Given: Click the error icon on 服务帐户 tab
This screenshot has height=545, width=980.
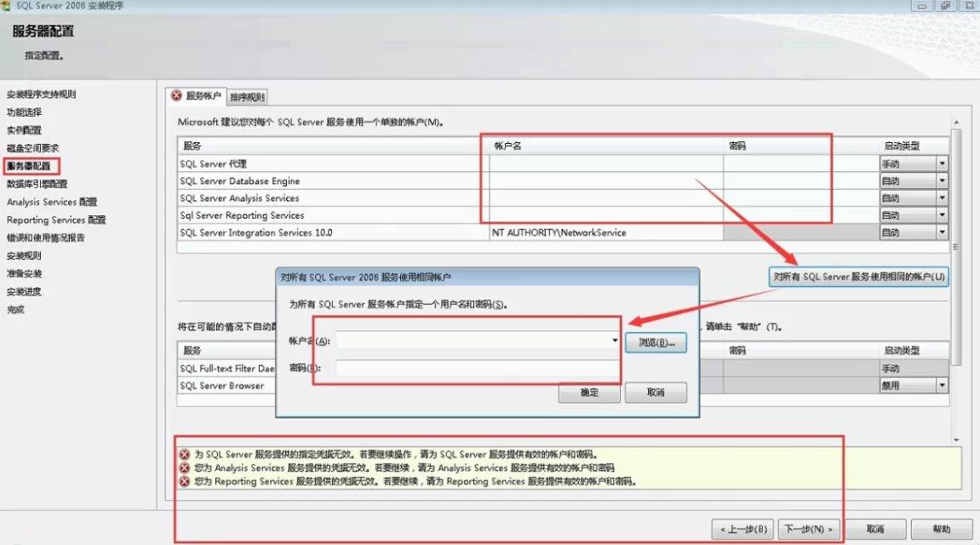Looking at the screenshot, I should point(176,95).
